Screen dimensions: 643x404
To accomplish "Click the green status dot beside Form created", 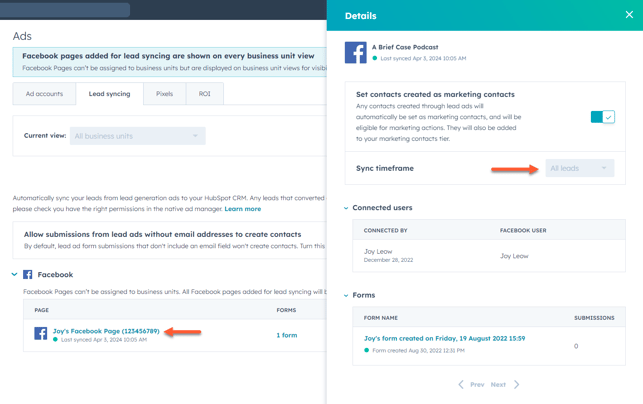I will point(367,350).
